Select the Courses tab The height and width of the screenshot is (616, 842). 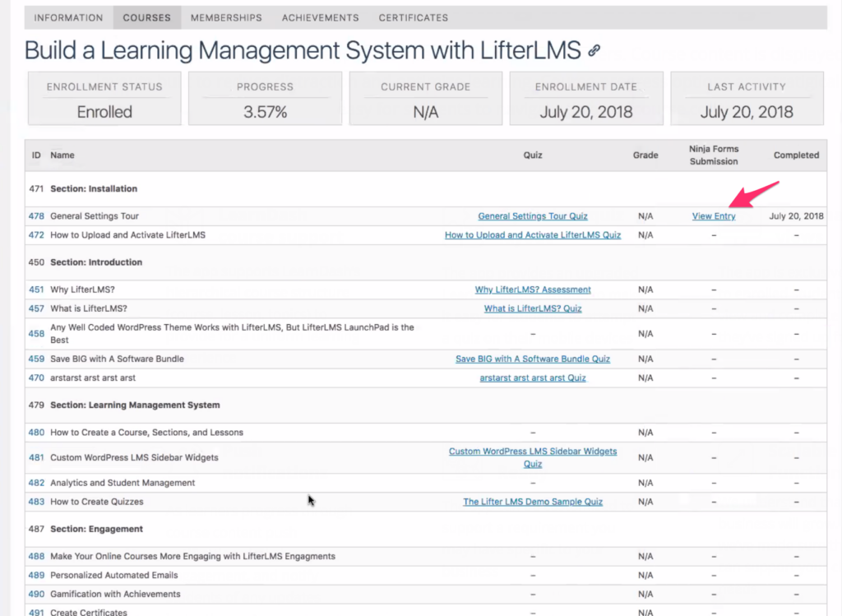(146, 18)
